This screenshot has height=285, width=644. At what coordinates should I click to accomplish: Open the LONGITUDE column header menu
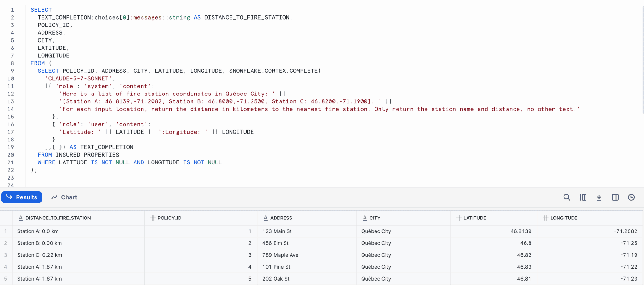point(590,218)
